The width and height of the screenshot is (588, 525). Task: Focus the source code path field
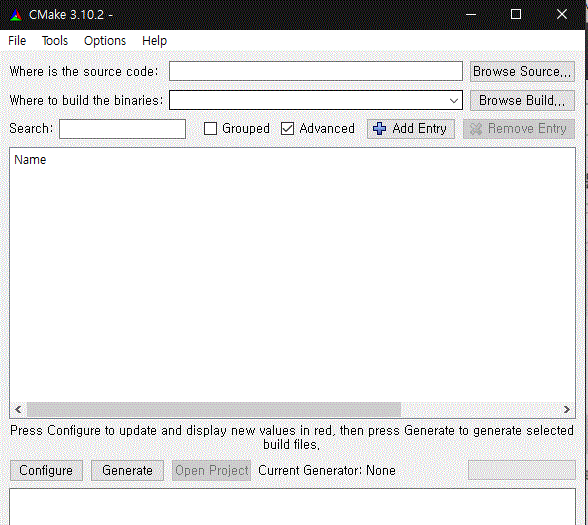(x=316, y=71)
